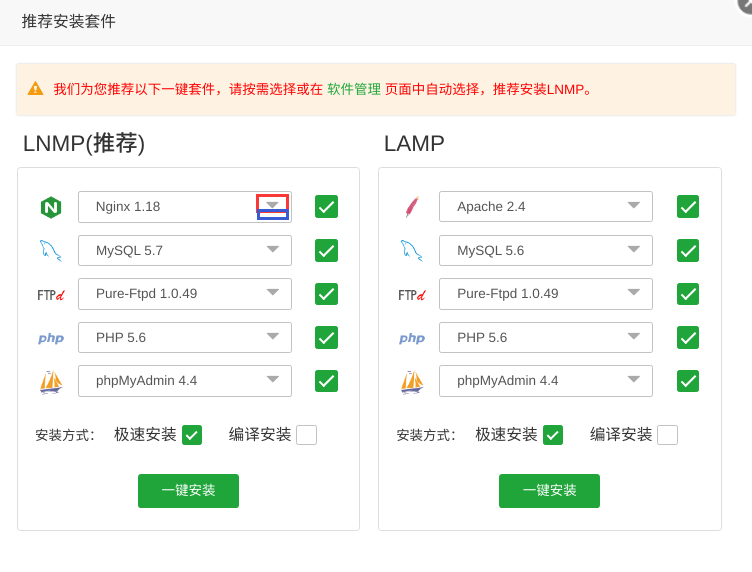
Task: Click the LNMP(推荐) heading
Action: (x=84, y=143)
